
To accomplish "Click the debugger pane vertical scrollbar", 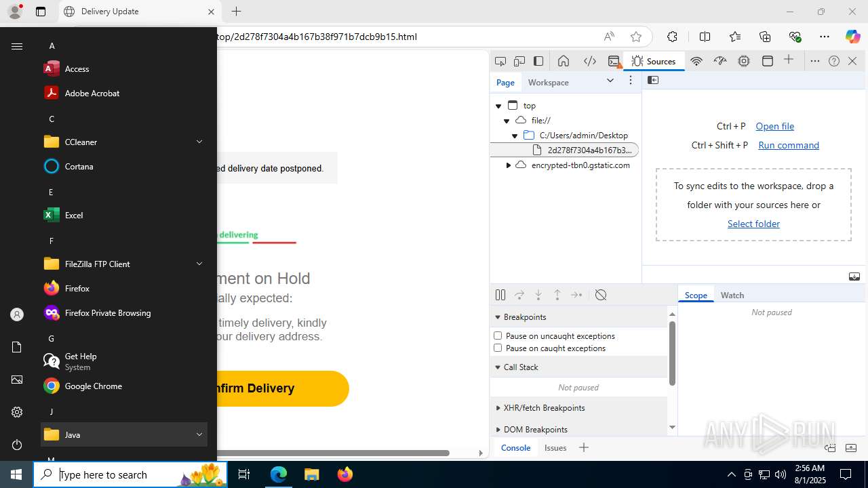I will (672, 353).
